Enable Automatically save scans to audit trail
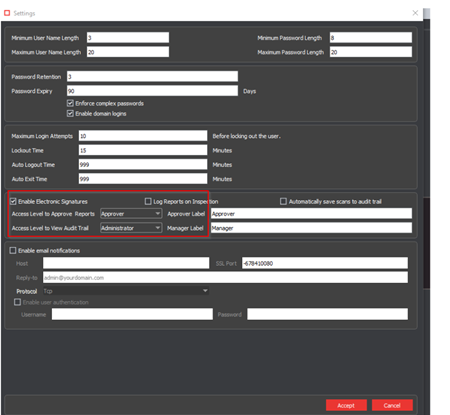 283,201
